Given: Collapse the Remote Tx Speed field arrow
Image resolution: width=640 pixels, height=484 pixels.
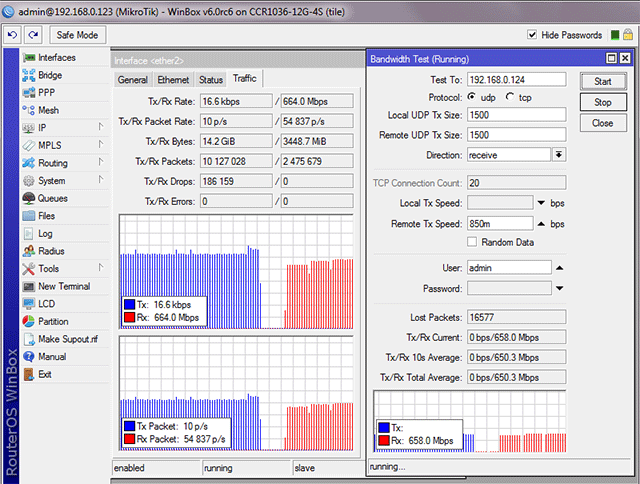Looking at the screenshot, I should coord(541,224).
